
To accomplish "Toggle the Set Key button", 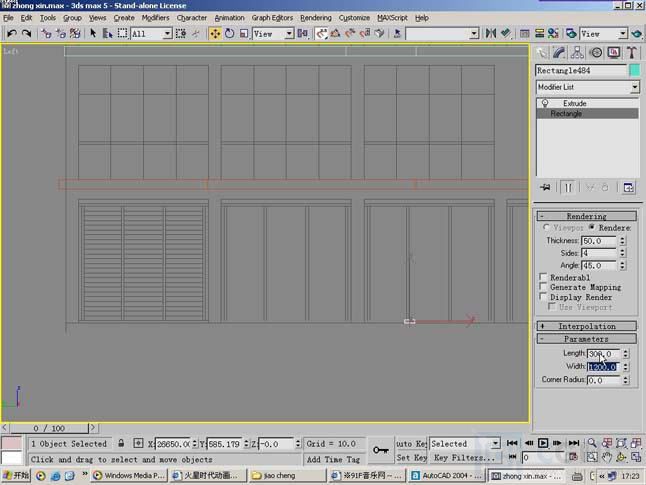I will tap(411, 457).
